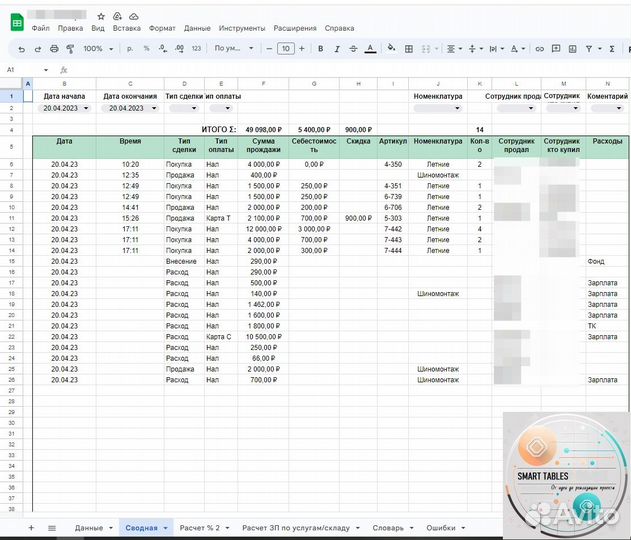Increase decimal places button
The image size is (631, 540).
pos(179,49)
